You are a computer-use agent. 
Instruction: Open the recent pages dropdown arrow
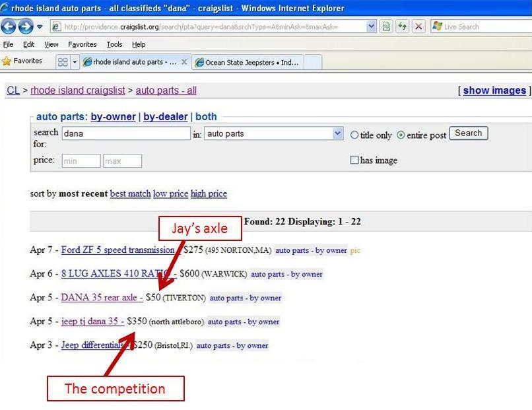coord(40,26)
